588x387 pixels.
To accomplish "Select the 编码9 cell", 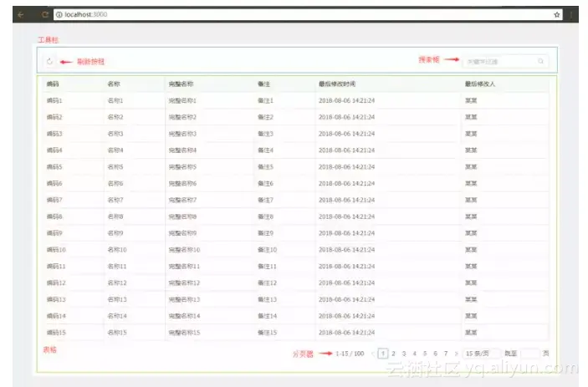I will pos(54,232).
